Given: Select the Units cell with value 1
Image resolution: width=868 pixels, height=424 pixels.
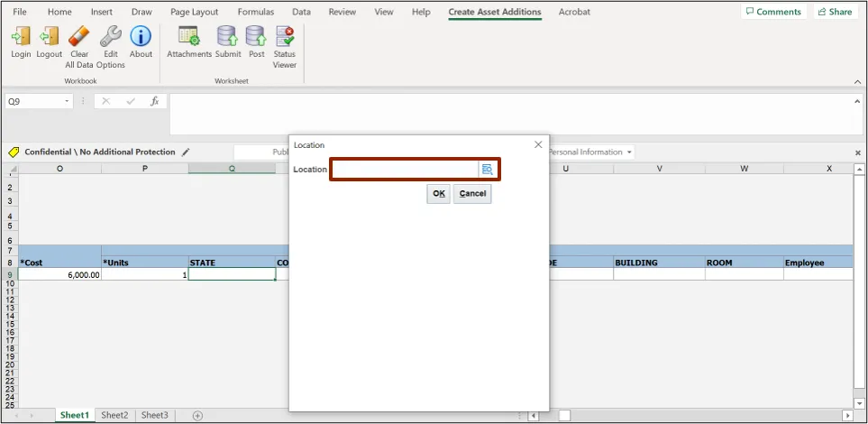Looking at the screenshot, I should [x=145, y=274].
